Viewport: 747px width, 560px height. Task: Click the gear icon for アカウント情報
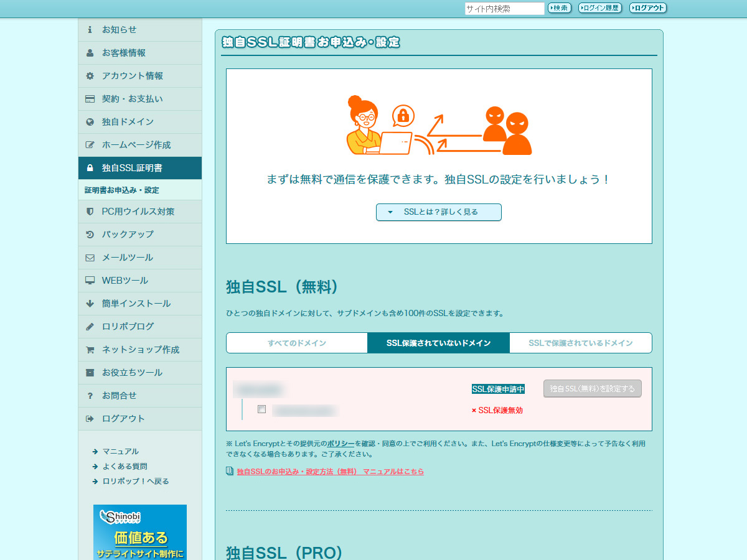coord(90,76)
